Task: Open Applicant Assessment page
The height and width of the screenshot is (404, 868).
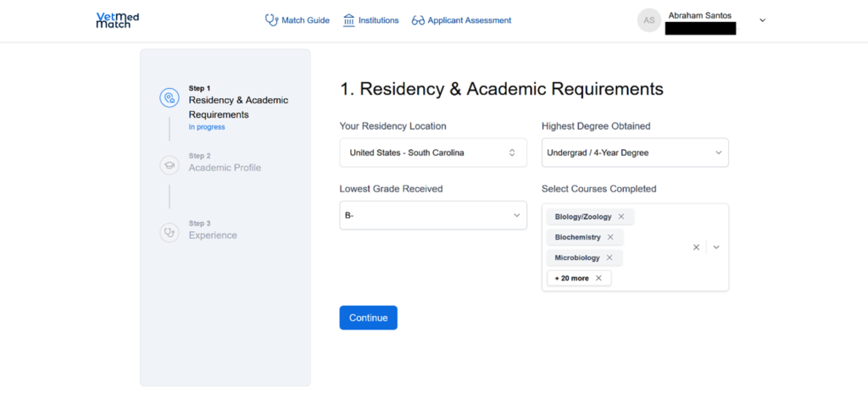Action: tap(462, 20)
